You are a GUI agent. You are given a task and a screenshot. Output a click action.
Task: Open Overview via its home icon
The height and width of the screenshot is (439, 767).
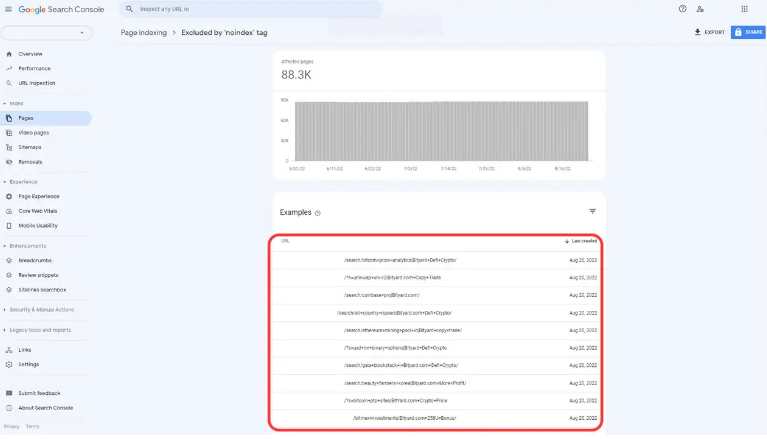coord(9,54)
